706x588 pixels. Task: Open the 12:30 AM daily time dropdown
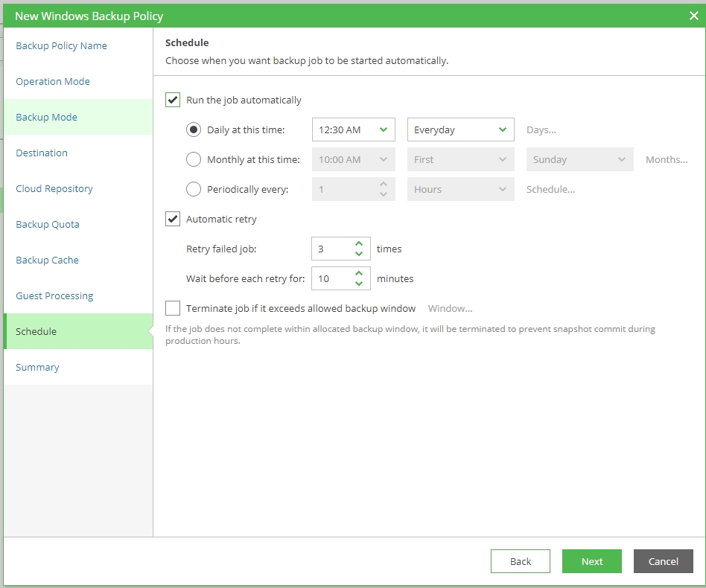click(x=353, y=130)
